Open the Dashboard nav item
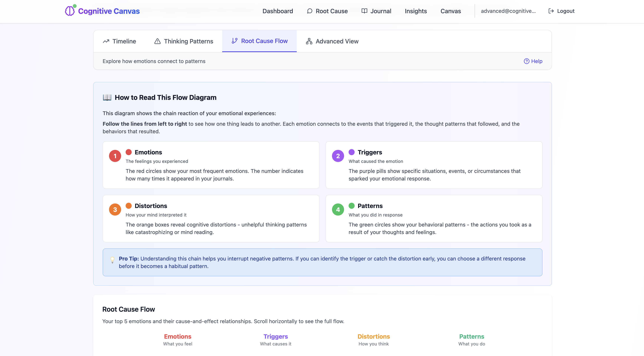The image size is (644, 356). pos(277,11)
